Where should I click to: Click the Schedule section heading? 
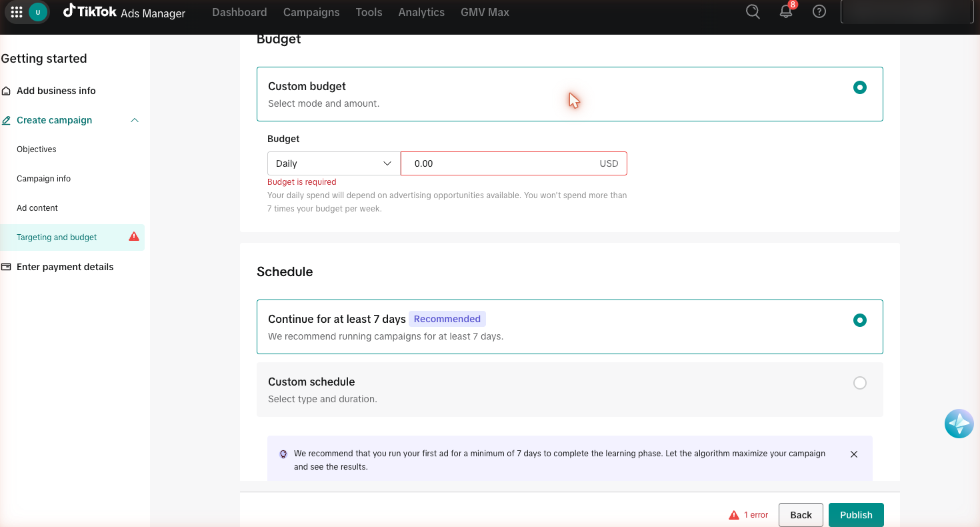coord(285,272)
